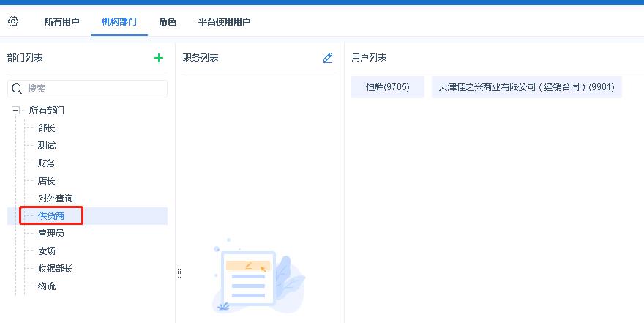Click the panel splitter drag handle

(x=179, y=273)
